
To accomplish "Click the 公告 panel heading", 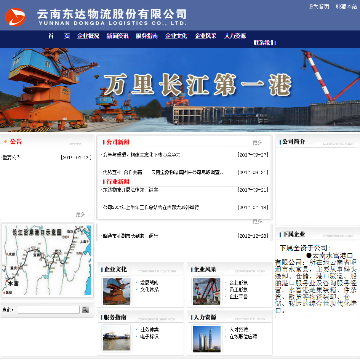I will (x=16, y=142).
